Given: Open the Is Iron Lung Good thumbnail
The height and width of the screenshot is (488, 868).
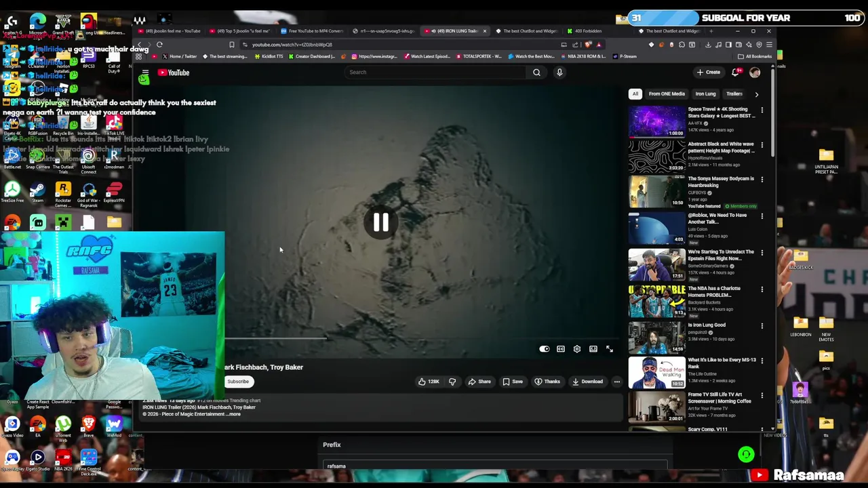Looking at the screenshot, I should 656,337.
